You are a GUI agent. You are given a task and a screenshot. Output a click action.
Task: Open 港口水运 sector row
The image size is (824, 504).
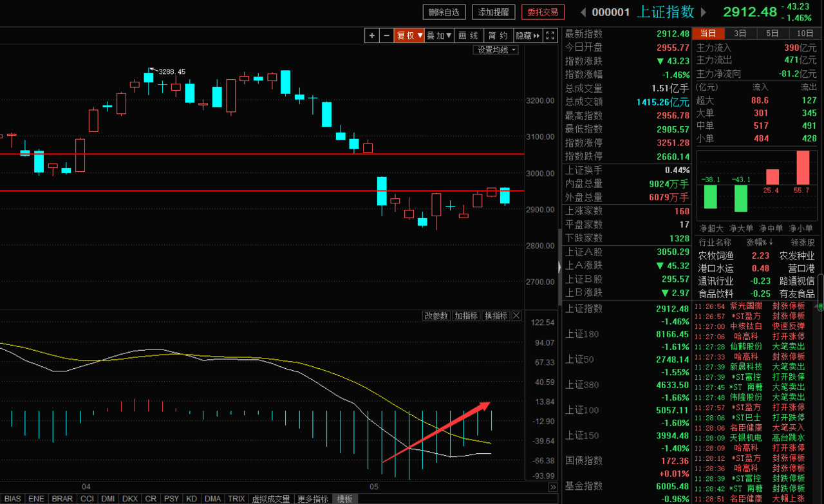pyautogui.click(x=756, y=268)
